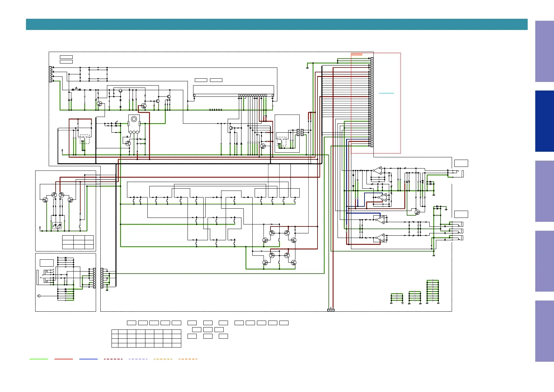
Task: Follow the blue underlined link inside the pink box
Action: [387, 93]
